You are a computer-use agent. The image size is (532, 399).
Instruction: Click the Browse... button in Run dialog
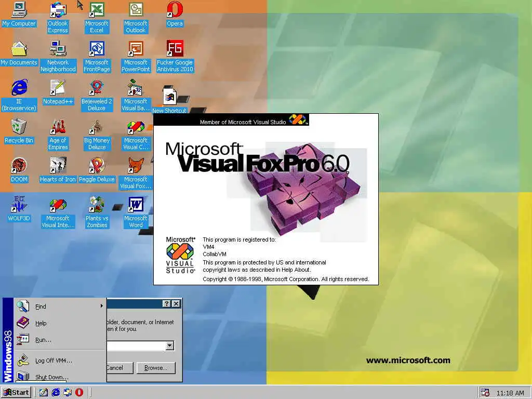[x=156, y=368]
